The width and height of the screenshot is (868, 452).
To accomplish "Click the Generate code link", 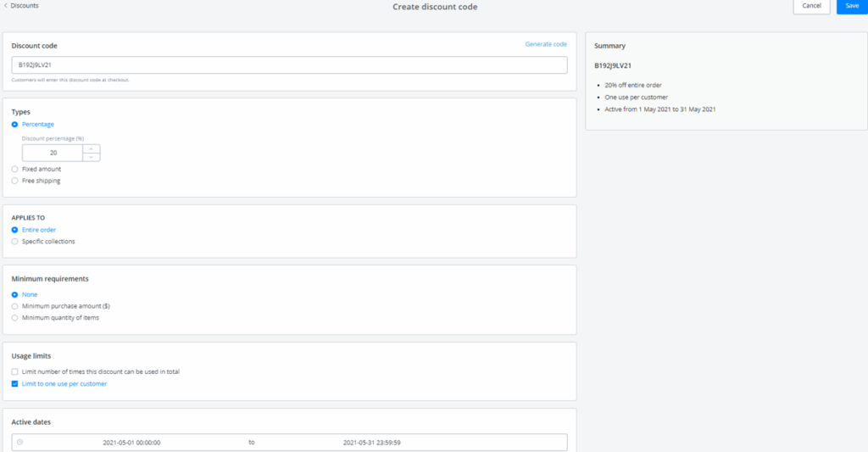I will coord(546,44).
